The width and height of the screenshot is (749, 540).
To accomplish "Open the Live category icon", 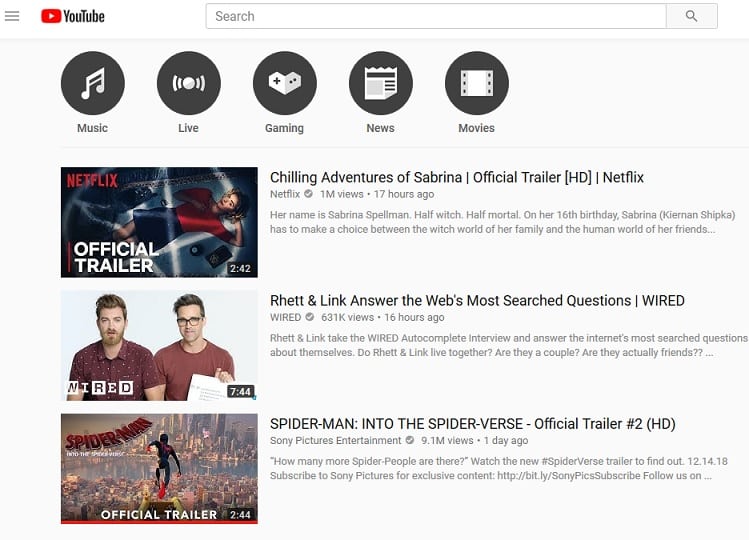I will [x=189, y=83].
